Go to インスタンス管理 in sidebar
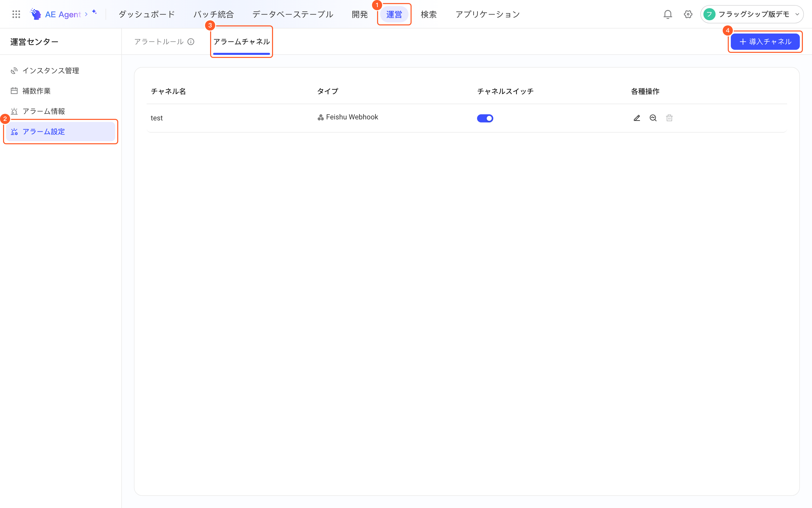 60,71
